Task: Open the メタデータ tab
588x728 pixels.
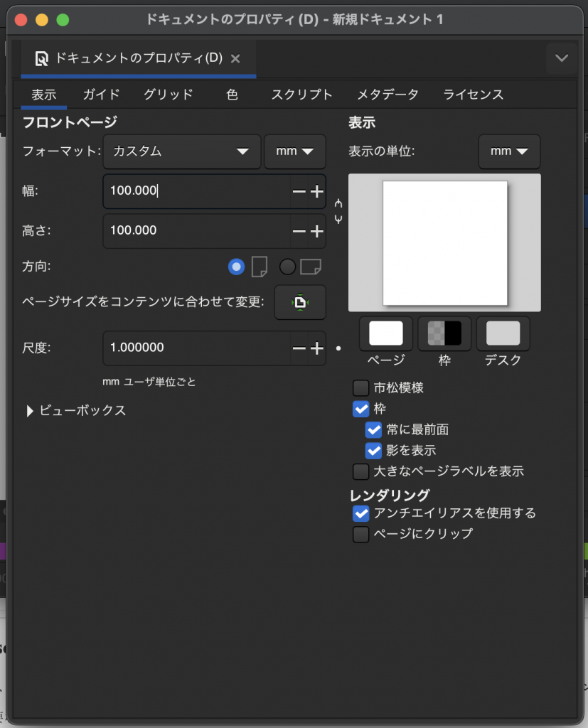Action: point(387,95)
